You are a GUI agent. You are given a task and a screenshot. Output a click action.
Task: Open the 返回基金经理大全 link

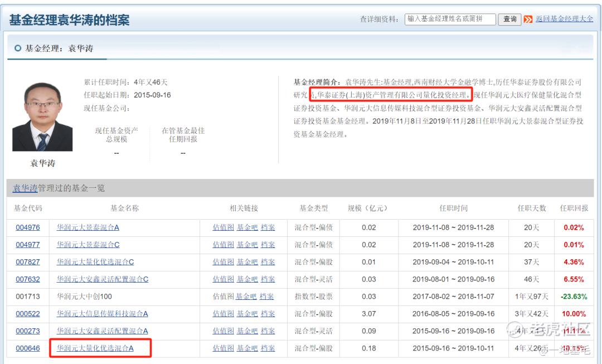(x=564, y=19)
